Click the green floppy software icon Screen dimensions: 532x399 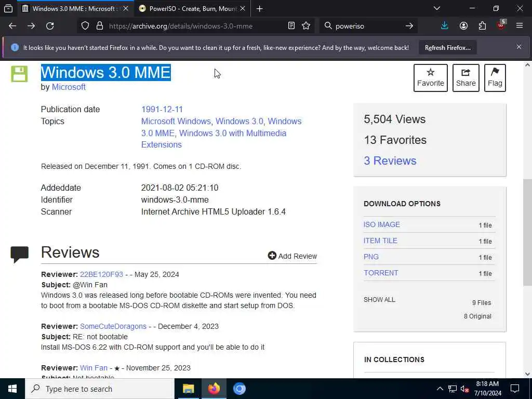click(19, 74)
